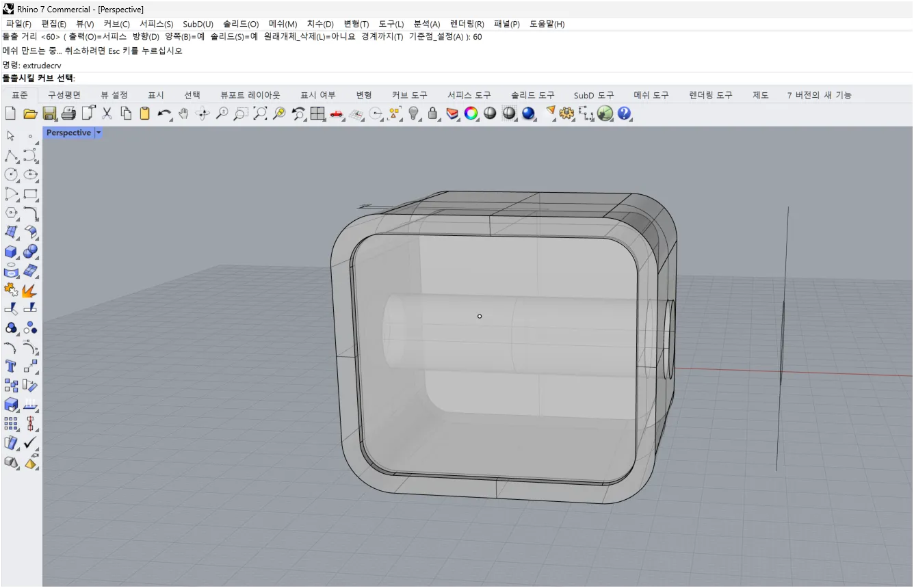Click the padlock Lock objects icon
Screen dimensions: 914x588
click(x=432, y=113)
